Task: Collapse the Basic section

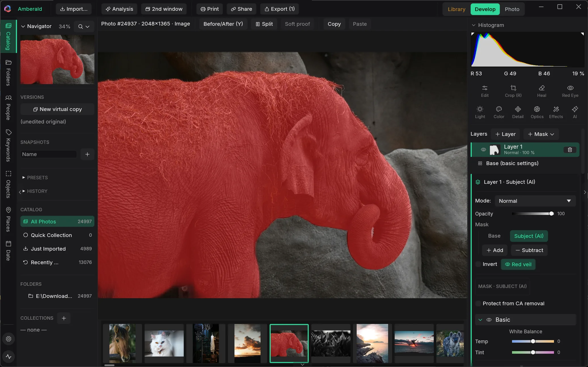Action: tap(480, 320)
